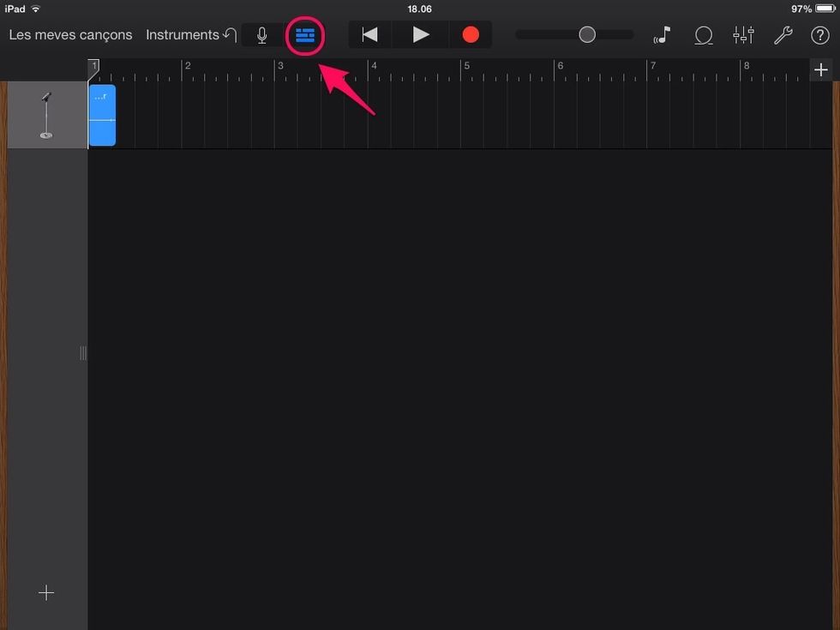Image resolution: width=840 pixels, height=630 pixels.
Task: Tap the Instruments button
Action: tap(182, 35)
